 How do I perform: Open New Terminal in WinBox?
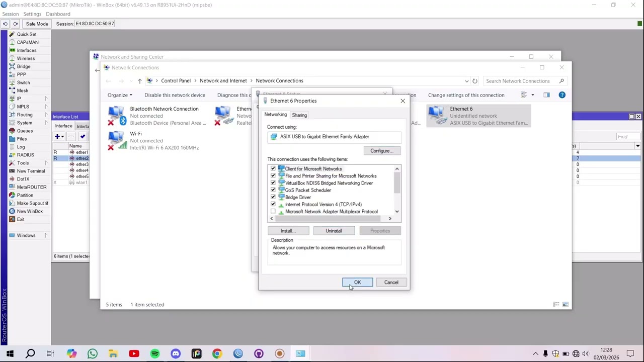(30, 171)
